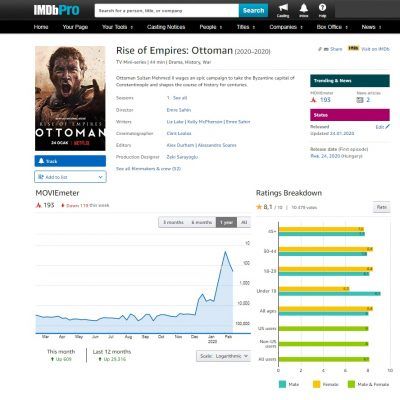Screen dimensions: 400x400
Task: Focus the person, title, company search box
Action: point(167,11)
